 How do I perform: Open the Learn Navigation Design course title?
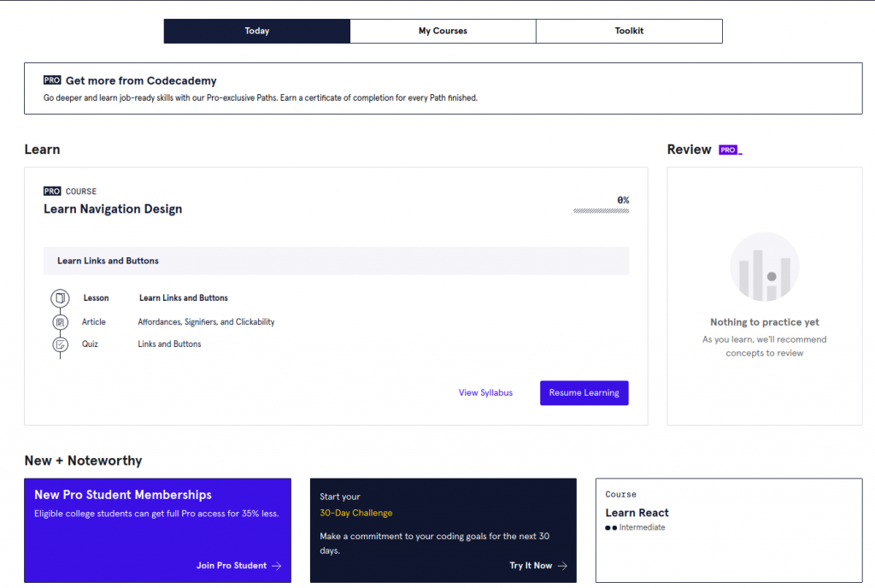click(x=113, y=209)
